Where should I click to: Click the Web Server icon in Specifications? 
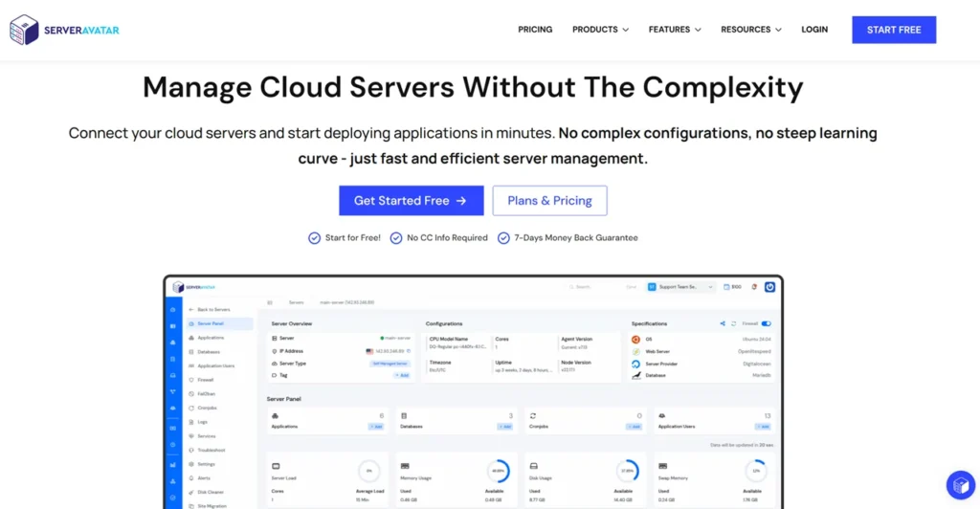(635, 352)
